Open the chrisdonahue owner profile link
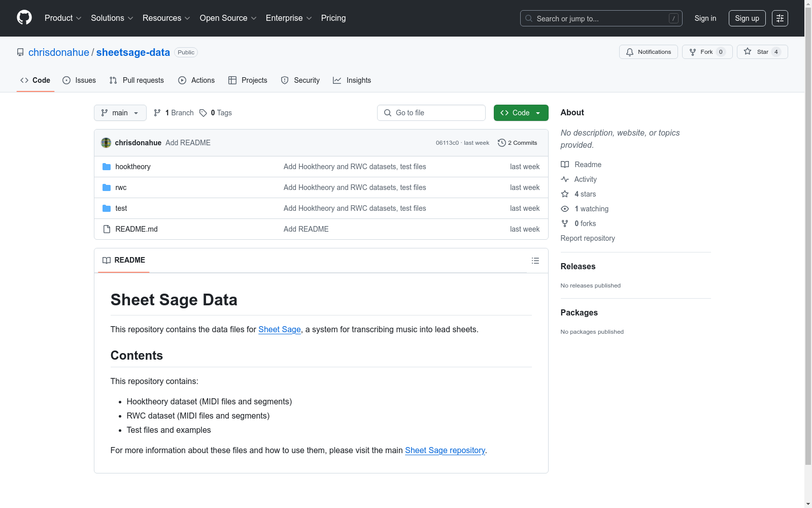 pyautogui.click(x=59, y=52)
